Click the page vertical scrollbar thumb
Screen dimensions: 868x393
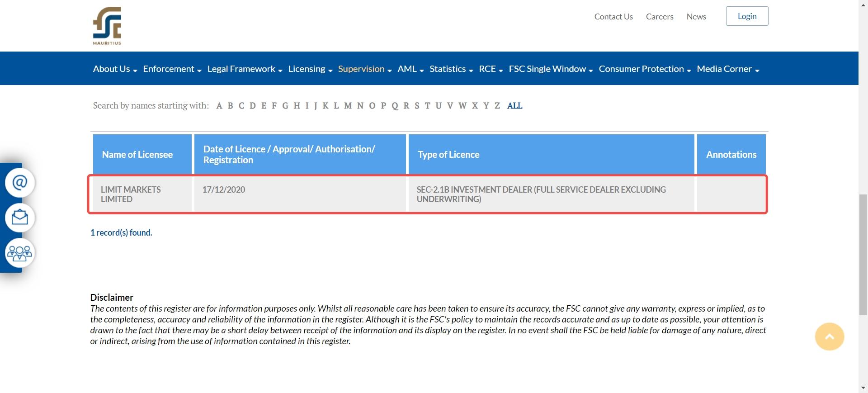point(863,254)
